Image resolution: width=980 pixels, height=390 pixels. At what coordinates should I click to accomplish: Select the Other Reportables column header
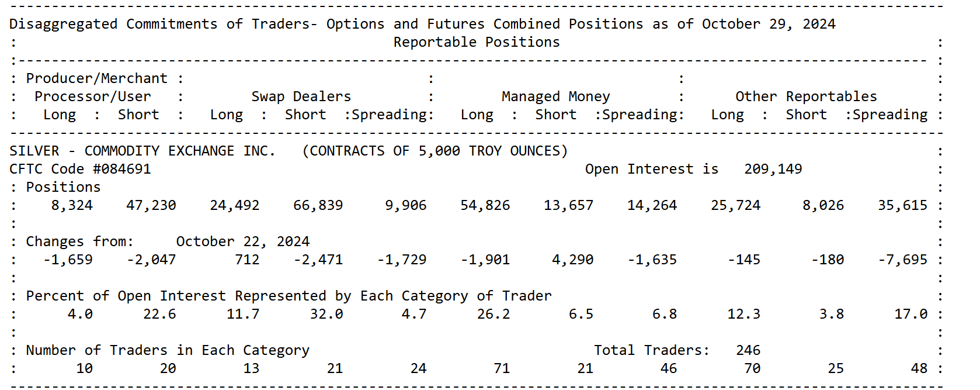click(805, 96)
